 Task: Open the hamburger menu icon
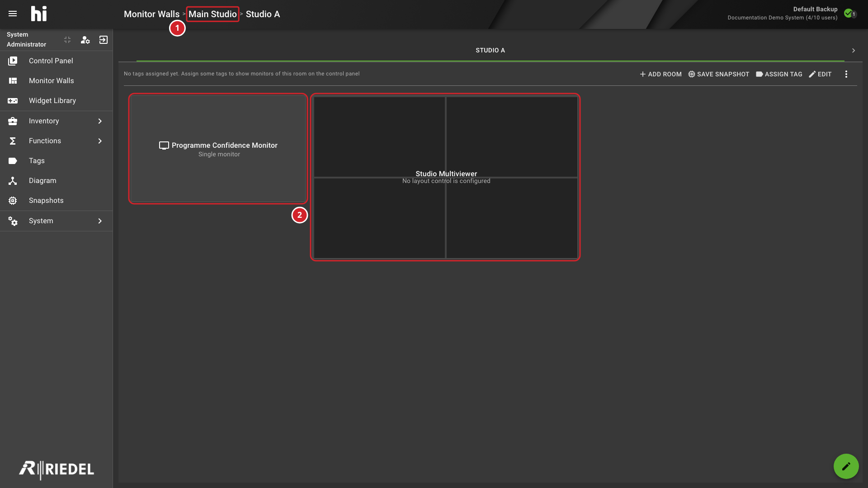pyautogui.click(x=13, y=14)
